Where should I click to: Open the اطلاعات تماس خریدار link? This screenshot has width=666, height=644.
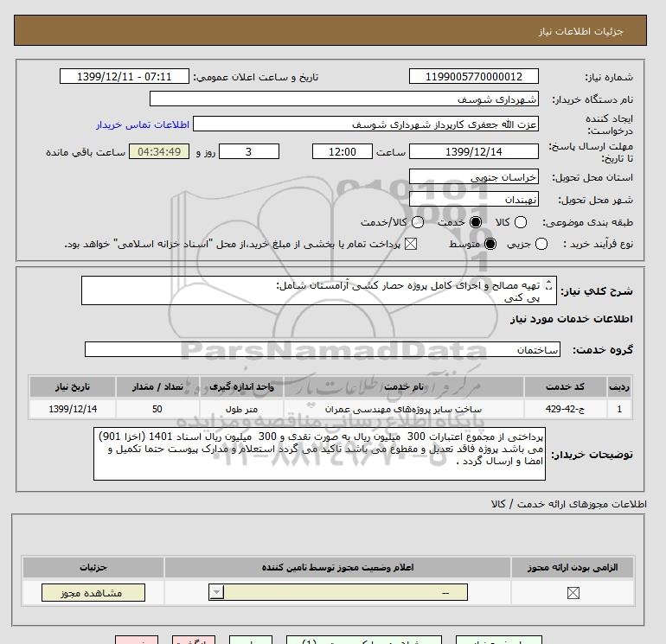pyautogui.click(x=143, y=124)
